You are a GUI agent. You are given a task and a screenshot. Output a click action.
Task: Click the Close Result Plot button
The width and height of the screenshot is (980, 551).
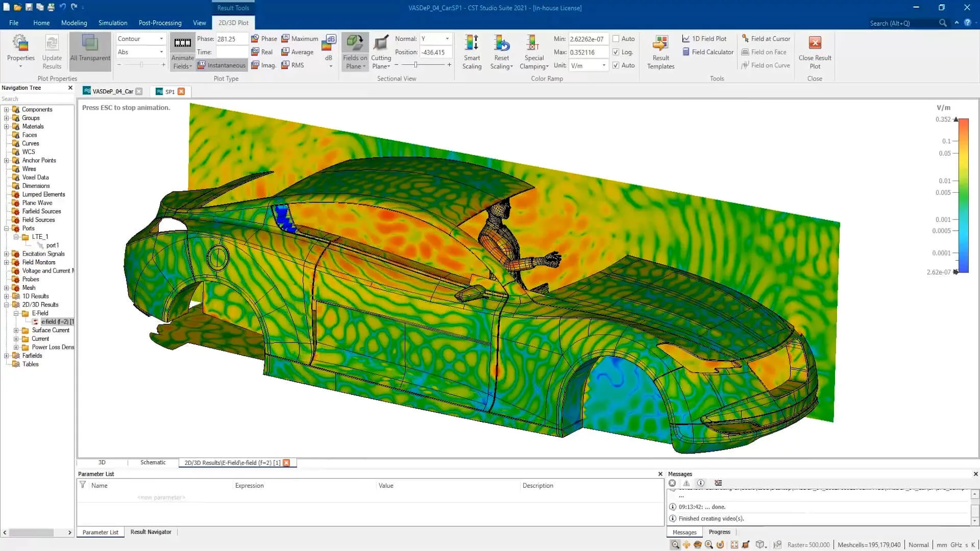click(815, 51)
